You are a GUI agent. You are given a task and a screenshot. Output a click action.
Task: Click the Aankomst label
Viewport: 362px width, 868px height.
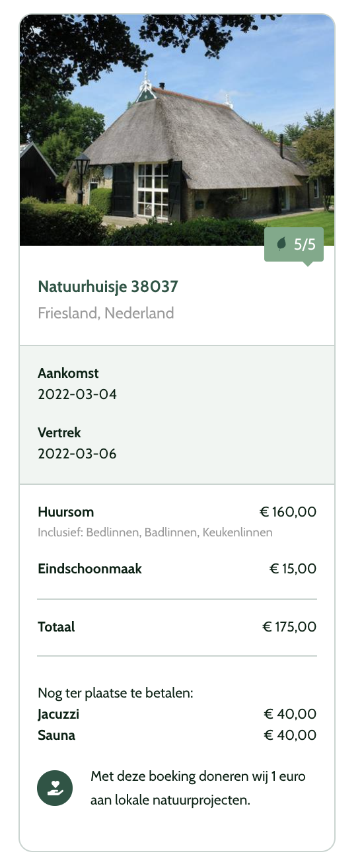coord(68,373)
